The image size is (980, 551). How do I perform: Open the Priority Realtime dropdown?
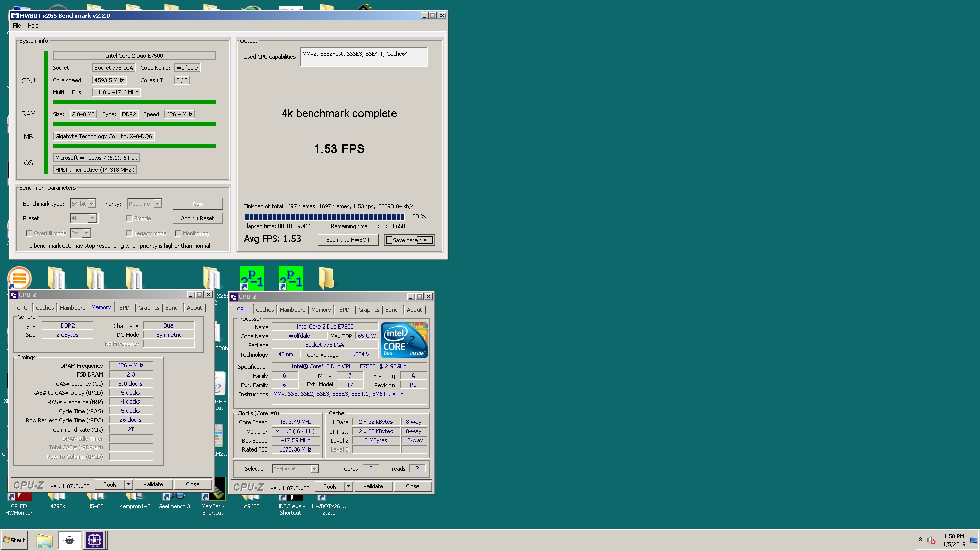tap(144, 204)
